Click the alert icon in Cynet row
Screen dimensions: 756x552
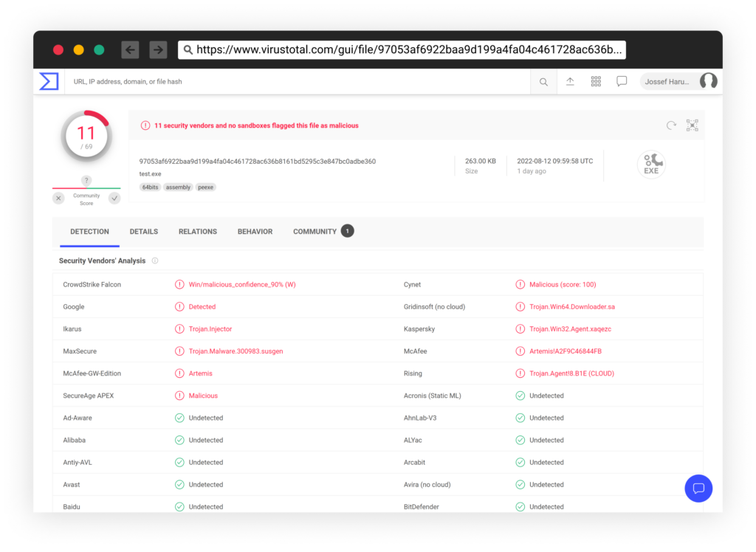coord(520,284)
